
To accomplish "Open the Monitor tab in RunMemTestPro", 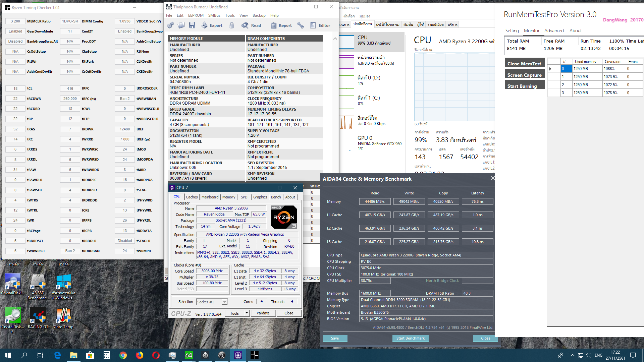I will 532,31.
